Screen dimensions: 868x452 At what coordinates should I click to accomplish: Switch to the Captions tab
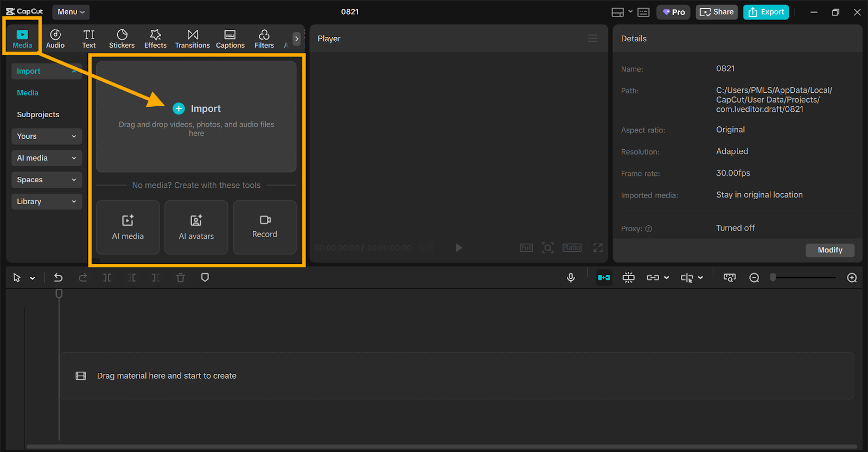pos(230,39)
